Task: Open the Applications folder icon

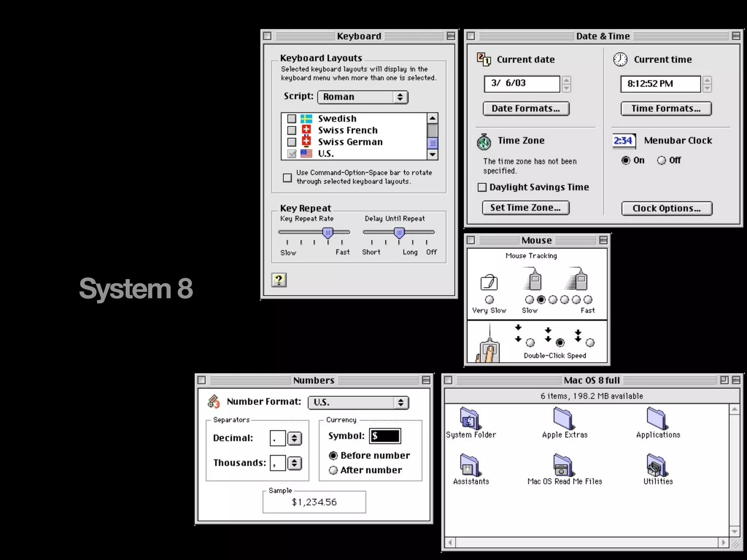Action: [x=657, y=418]
